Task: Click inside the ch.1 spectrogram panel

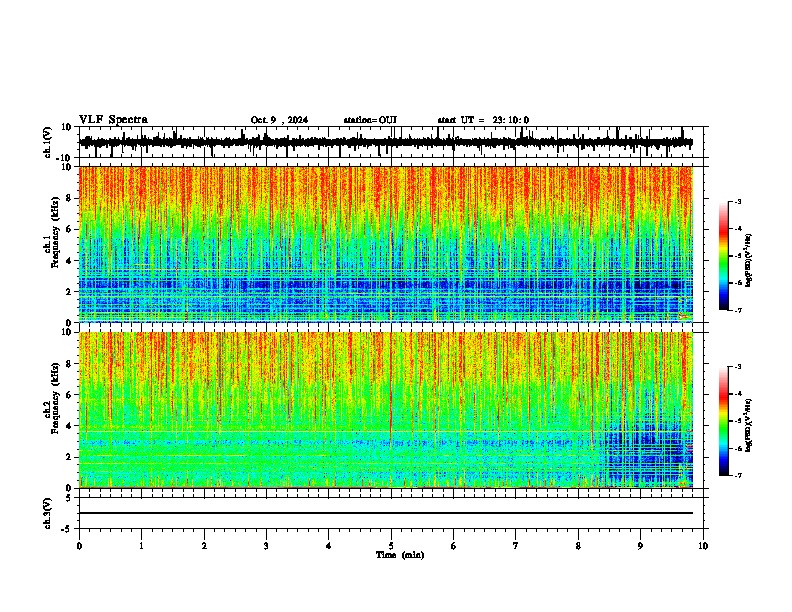Action: pos(386,244)
